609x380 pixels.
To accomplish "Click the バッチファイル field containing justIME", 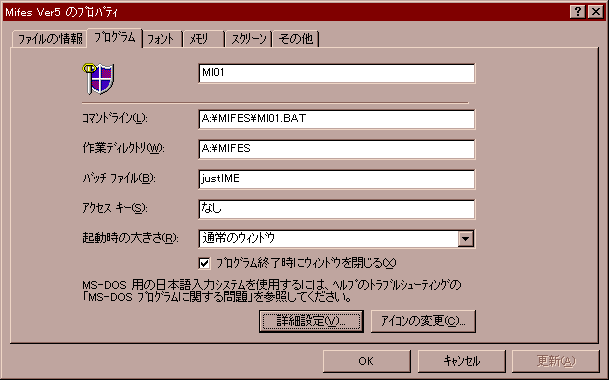I will (x=336, y=179).
